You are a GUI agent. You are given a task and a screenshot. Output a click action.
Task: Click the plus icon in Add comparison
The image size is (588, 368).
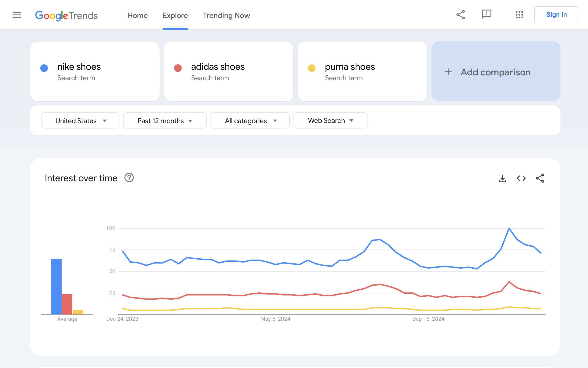[448, 72]
